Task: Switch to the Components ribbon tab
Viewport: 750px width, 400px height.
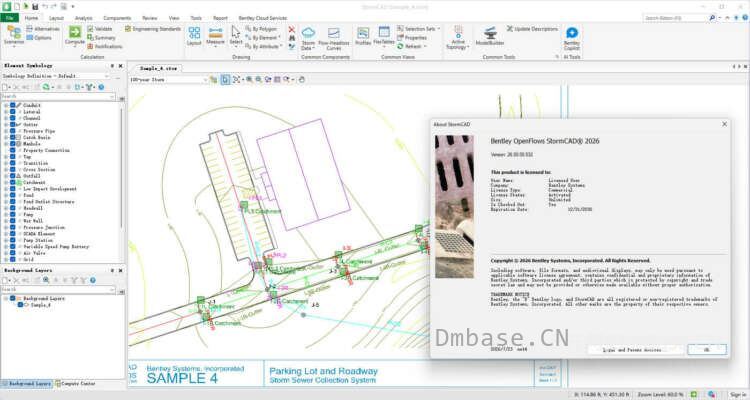Action: pos(117,18)
